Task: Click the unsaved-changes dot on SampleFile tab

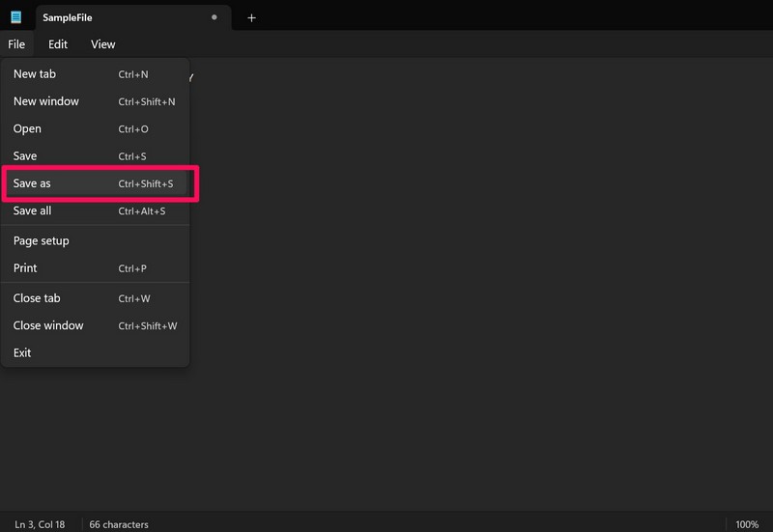Action: click(215, 17)
